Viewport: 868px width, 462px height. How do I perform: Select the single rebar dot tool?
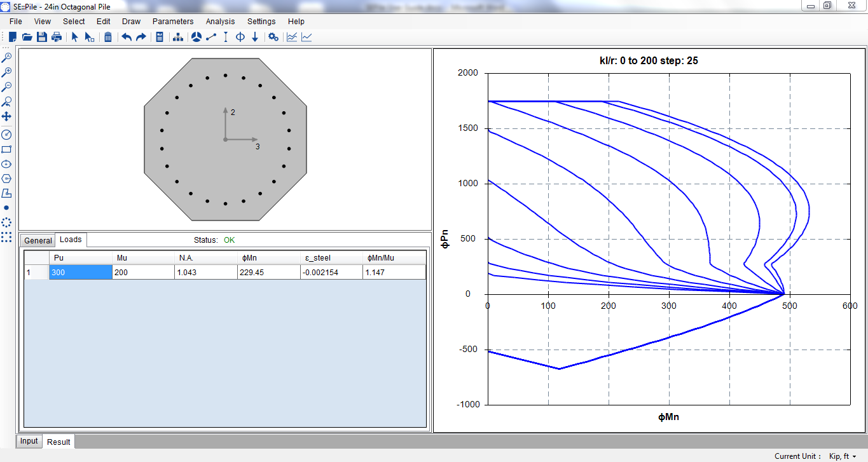click(6, 208)
